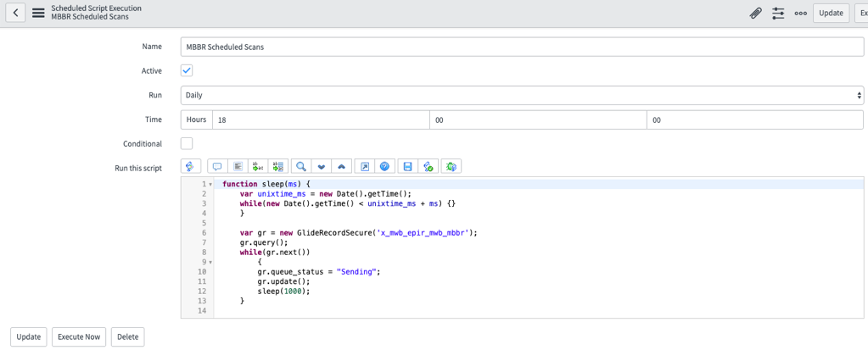Click the minutes field of Time
The height and width of the screenshot is (350, 868).
coord(538,119)
